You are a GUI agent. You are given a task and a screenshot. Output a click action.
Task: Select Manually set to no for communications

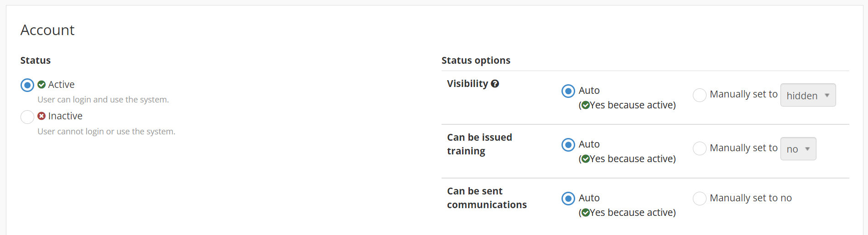[x=700, y=199]
